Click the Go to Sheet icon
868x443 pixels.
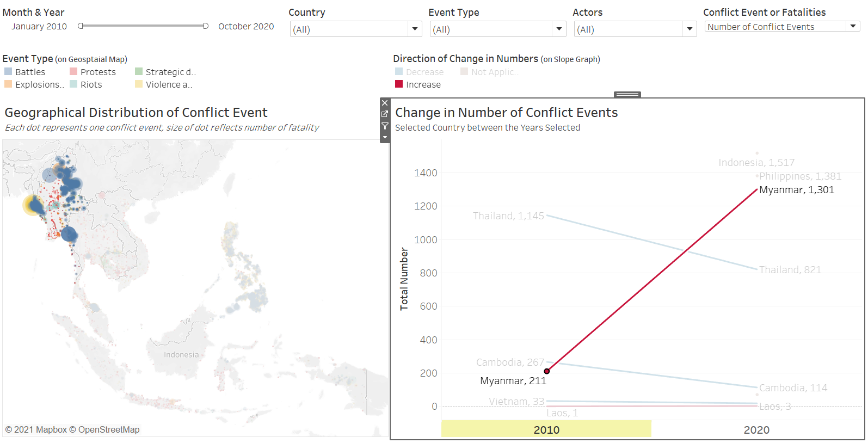pos(385,114)
